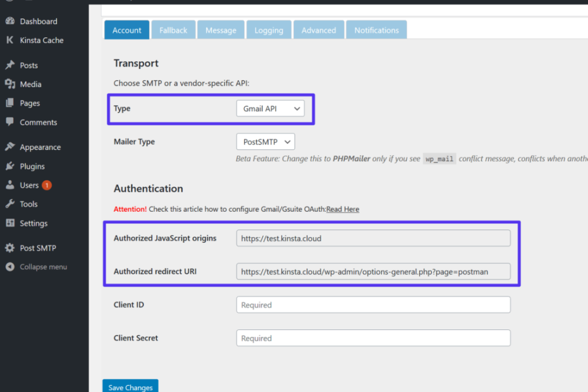
Task: Open the Media menu item
Action: [x=31, y=84]
